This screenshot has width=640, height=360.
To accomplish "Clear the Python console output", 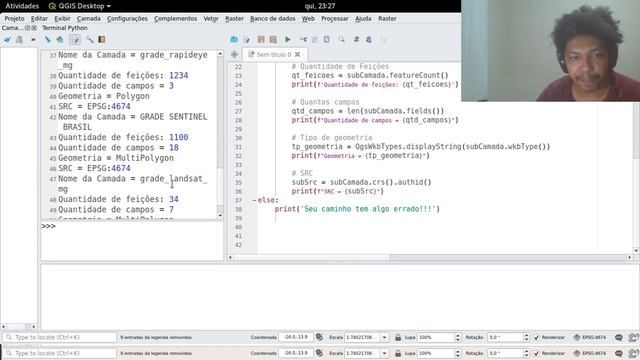I will (x=48, y=40).
